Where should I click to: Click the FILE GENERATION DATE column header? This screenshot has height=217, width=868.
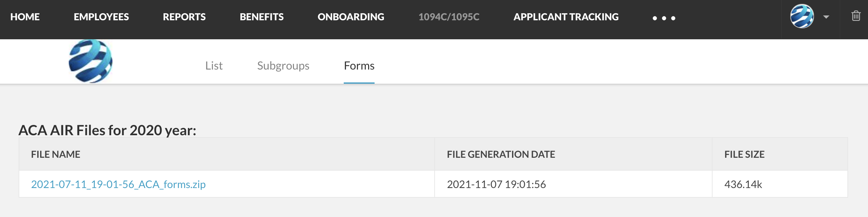point(501,154)
